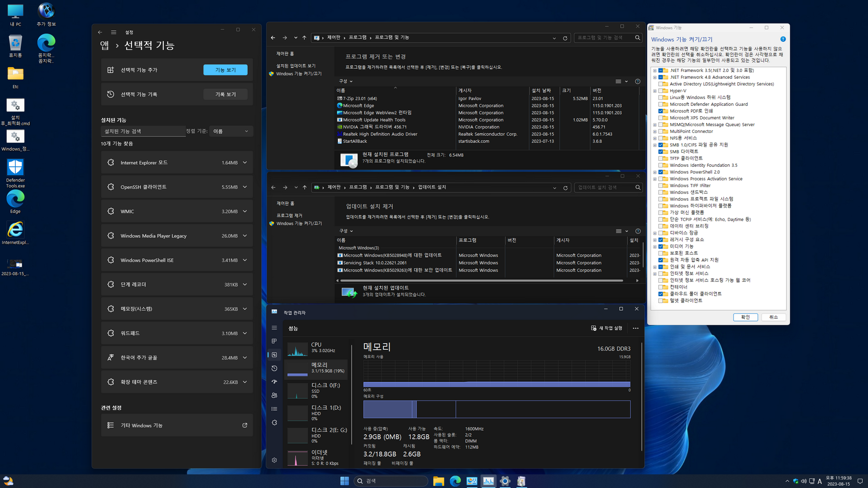Open App history icon in Task Manager
This screenshot has width=868, height=488.
[x=274, y=368]
